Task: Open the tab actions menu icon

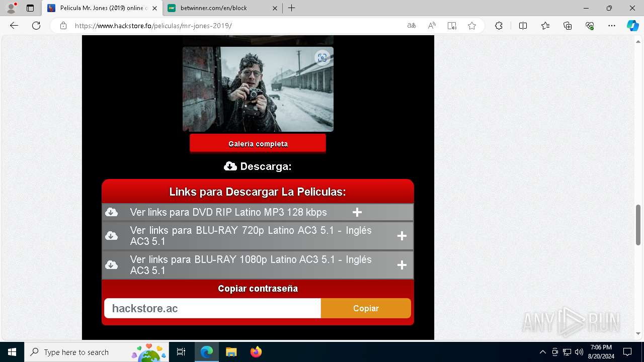Action: 30,8
